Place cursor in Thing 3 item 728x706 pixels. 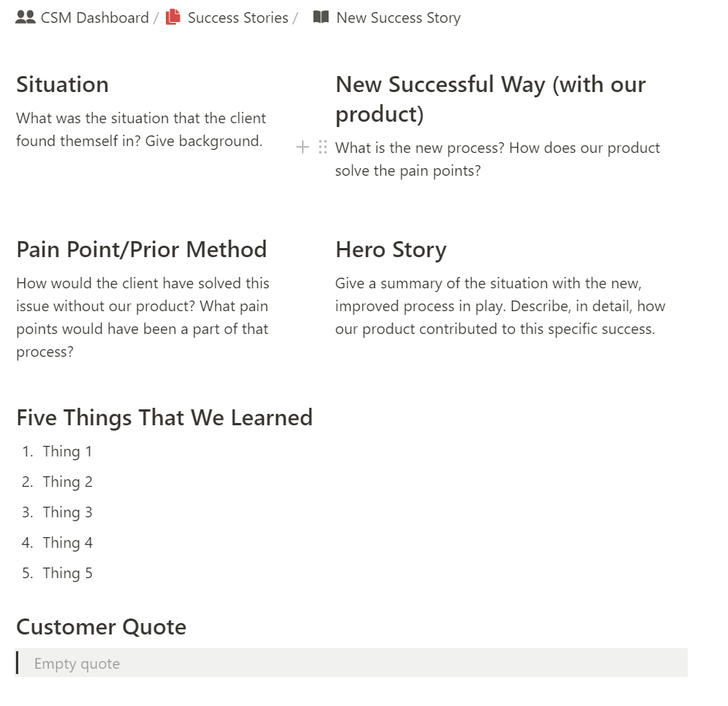[67, 513]
